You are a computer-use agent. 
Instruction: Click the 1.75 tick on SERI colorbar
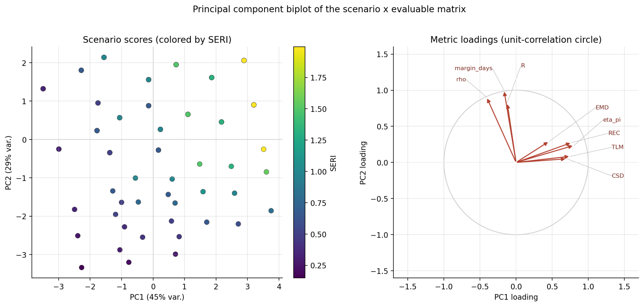point(318,78)
